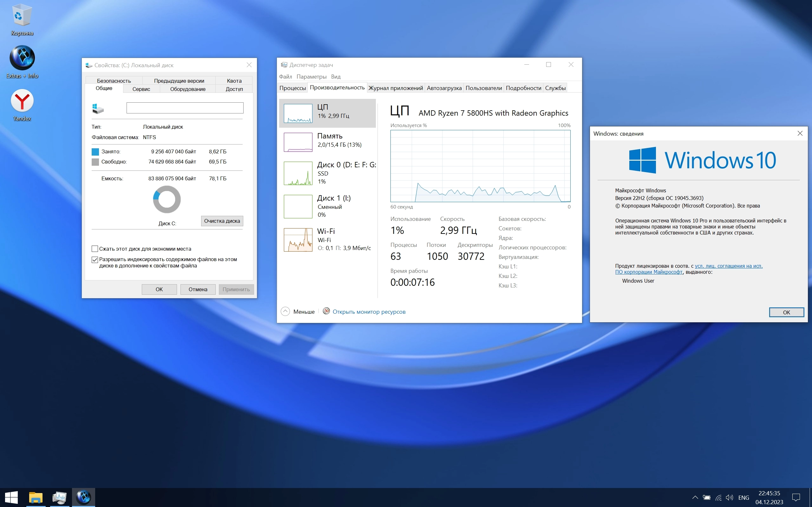The width and height of the screenshot is (812, 507).
Task: Open the Параметры menu in Task Manager
Action: click(311, 76)
